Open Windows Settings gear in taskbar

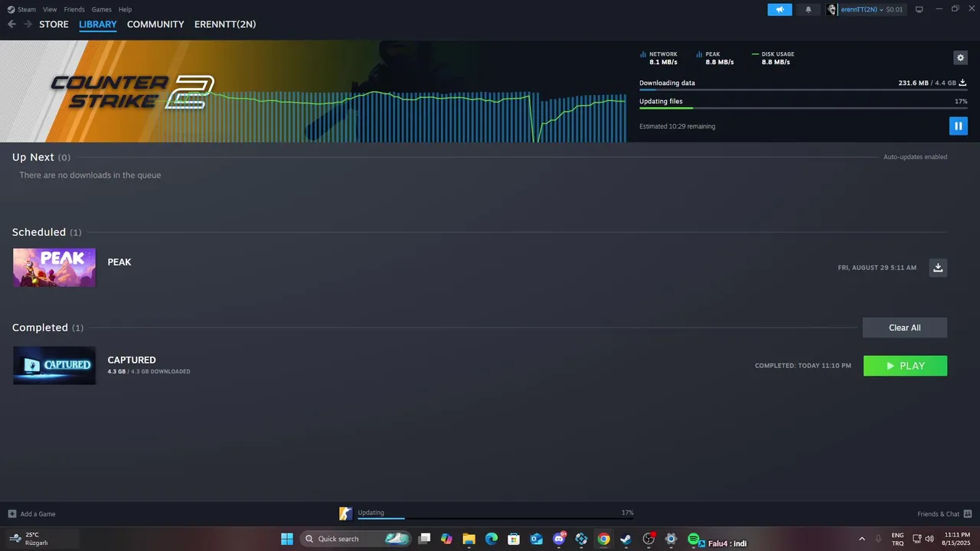671,539
